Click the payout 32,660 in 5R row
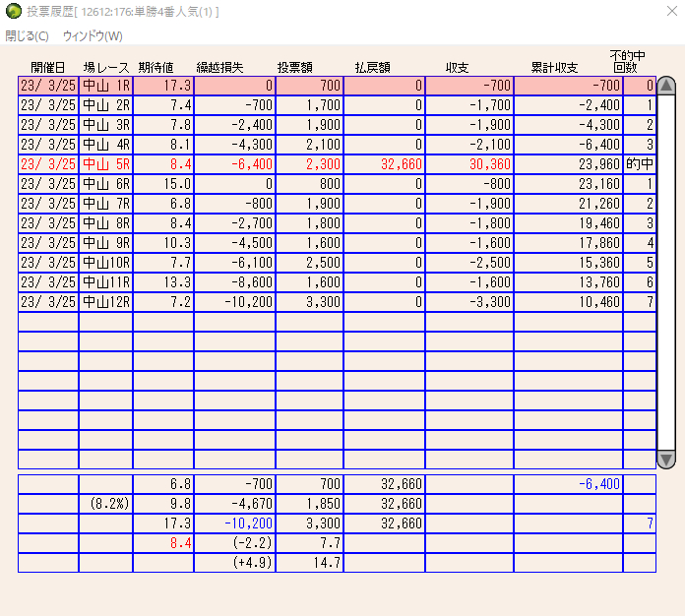The height and width of the screenshot is (616, 685). pos(385,164)
